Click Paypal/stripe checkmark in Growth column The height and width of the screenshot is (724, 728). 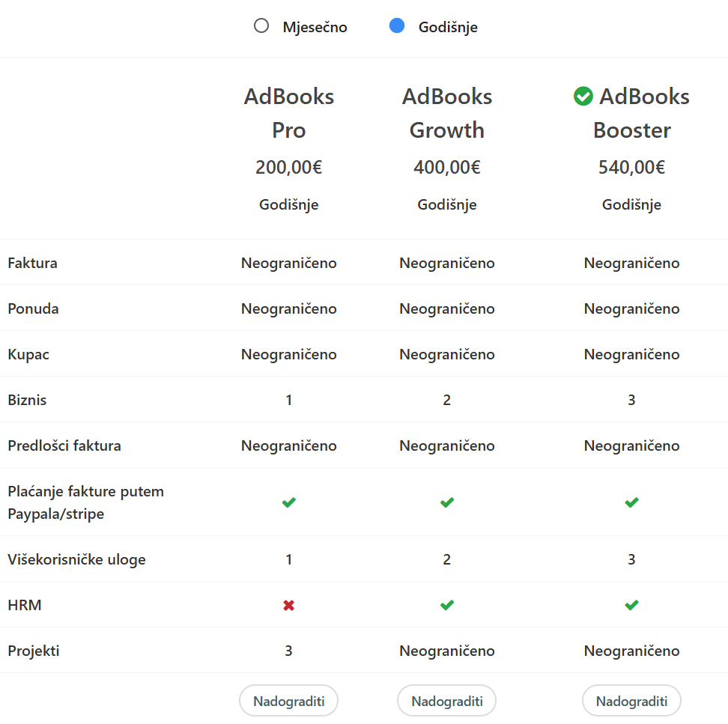click(x=447, y=502)
